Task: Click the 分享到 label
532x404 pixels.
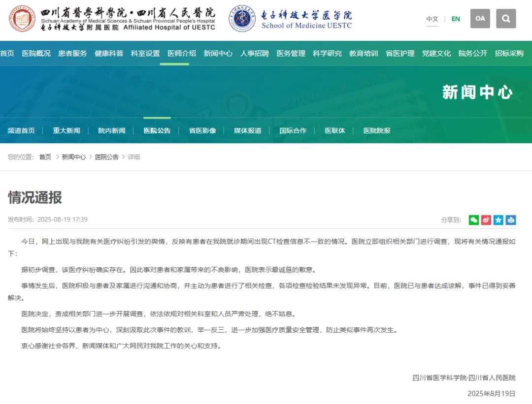Action: 451,220
